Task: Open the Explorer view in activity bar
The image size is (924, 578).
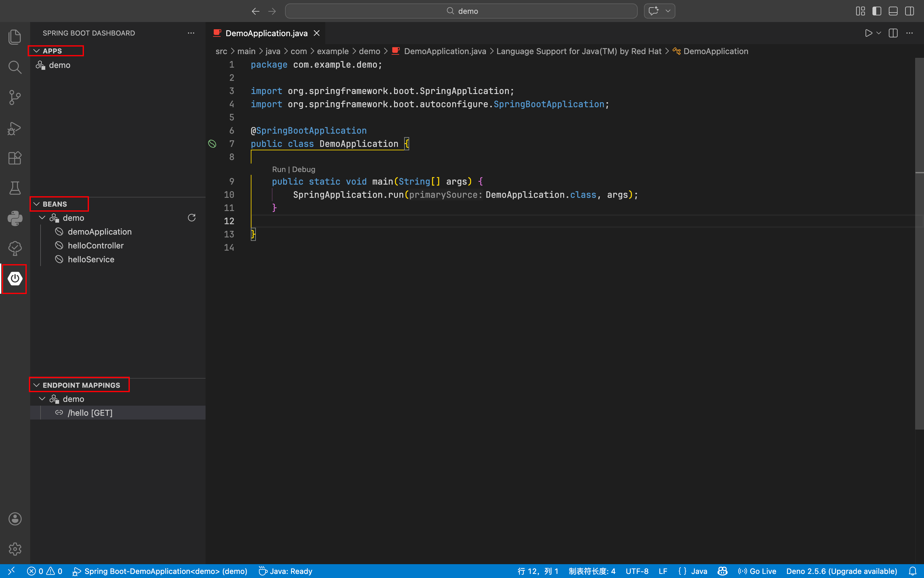Action: point(15,37)
